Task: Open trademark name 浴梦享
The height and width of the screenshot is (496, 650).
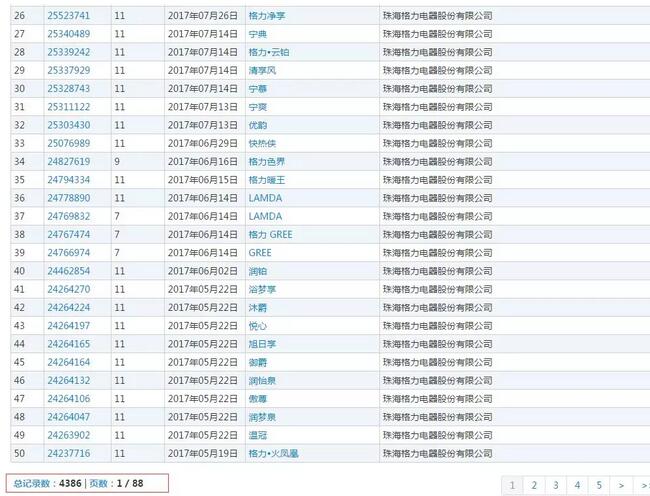Action: tap(262, 289)
